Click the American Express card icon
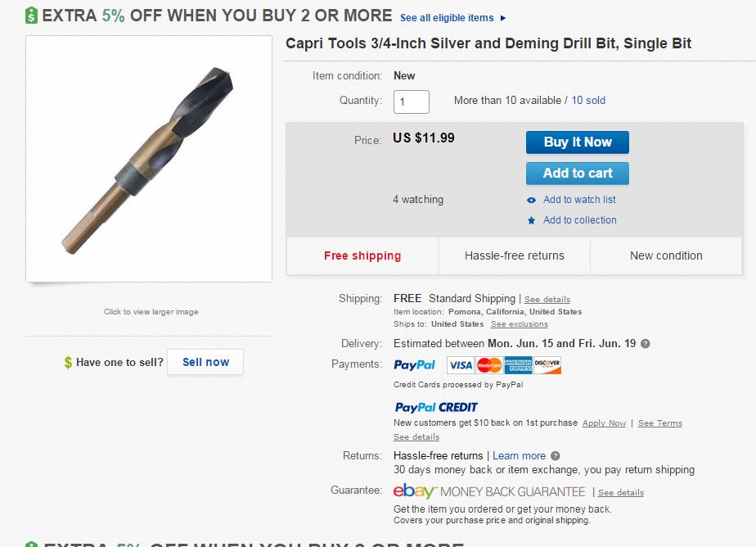 coord(518,365)
